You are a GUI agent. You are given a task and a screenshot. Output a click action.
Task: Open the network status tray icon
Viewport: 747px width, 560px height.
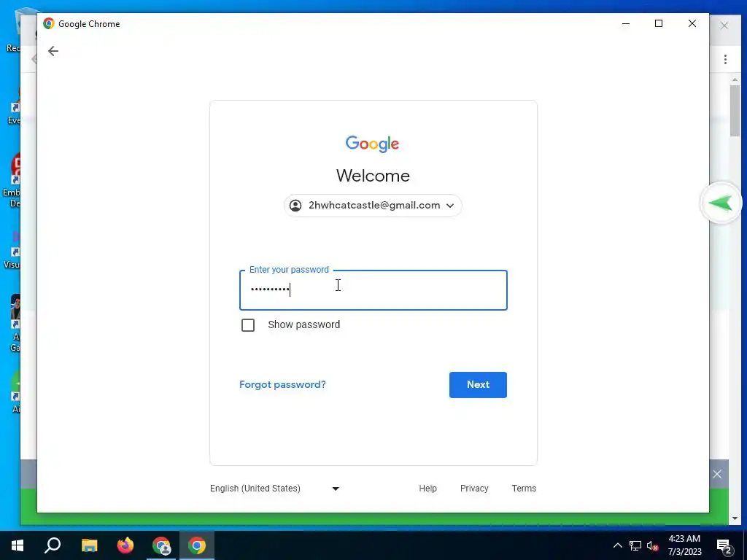point(635,545)
